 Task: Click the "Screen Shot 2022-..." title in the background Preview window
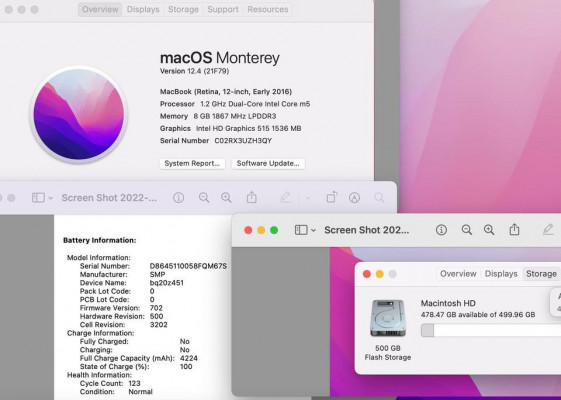(x=109, y=198)
